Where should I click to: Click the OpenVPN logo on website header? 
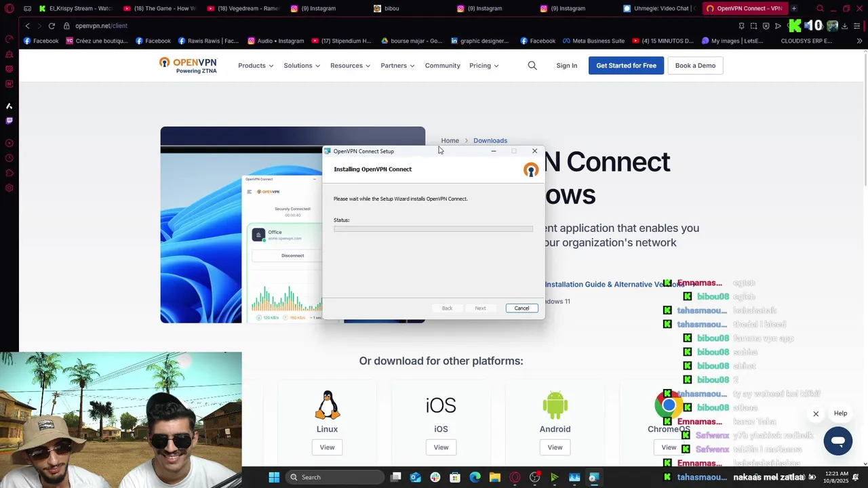(188, 65)
